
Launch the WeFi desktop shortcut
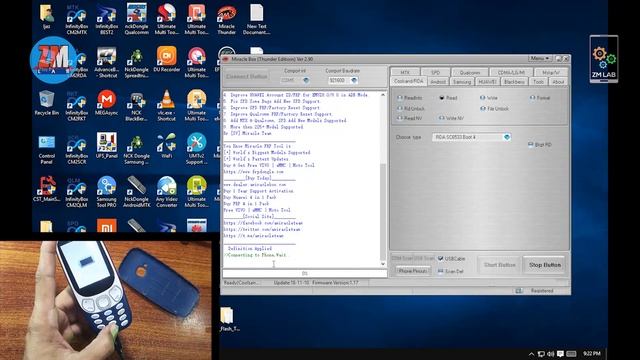click(167, 146)
